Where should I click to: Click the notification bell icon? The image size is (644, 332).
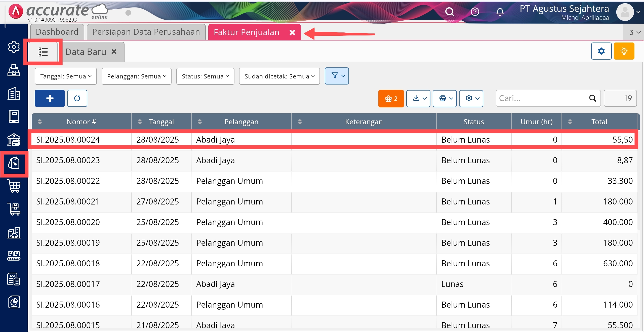[x=500, y=12]
